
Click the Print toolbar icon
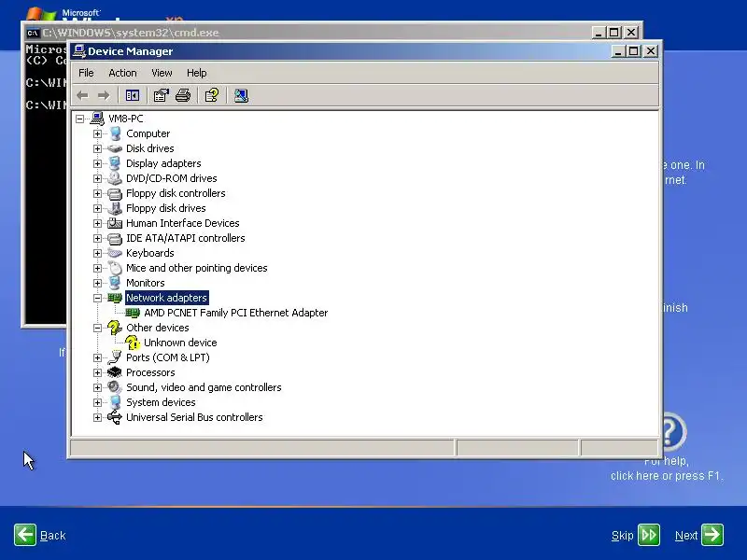183,96
